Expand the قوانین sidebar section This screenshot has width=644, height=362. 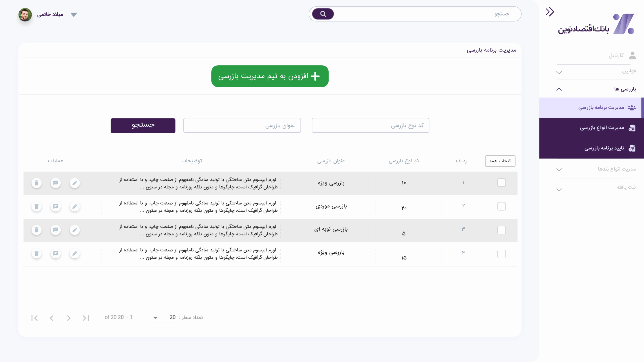pyautogui.click(x=559, y=73)
